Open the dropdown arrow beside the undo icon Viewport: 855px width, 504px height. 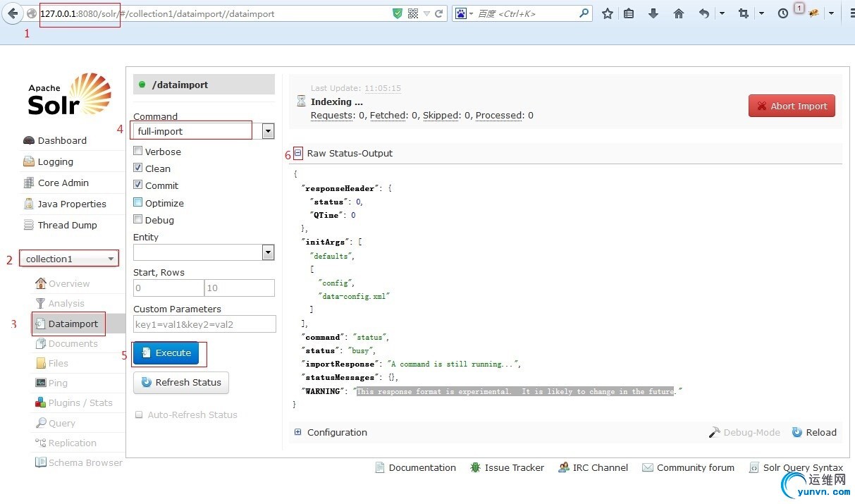tap(722, 13)
